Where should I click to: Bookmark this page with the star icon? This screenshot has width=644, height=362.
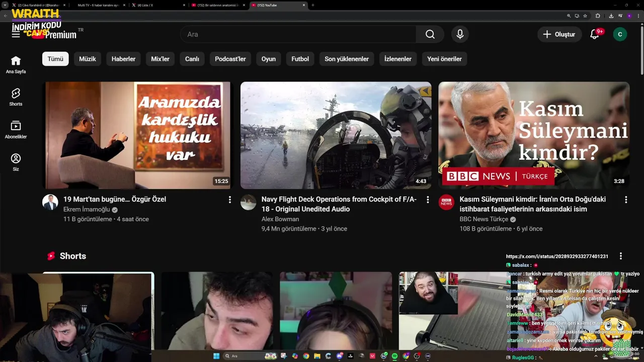click(585, 16)
